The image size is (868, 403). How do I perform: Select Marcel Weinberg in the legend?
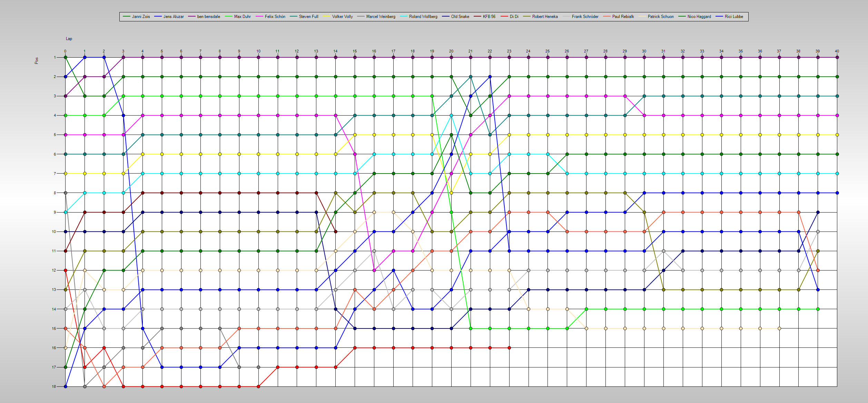pos(376,17)
